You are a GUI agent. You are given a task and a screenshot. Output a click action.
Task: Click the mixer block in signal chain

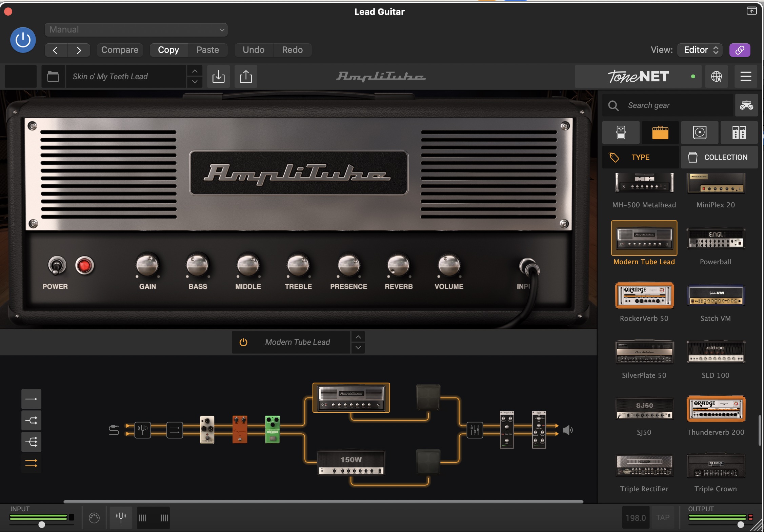pyautogui.click(x=475, y=430)
